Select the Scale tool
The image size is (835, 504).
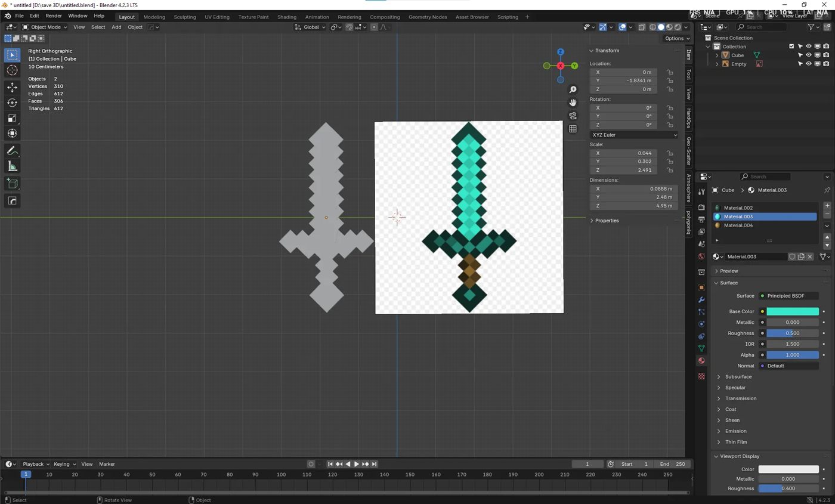[12, 118]
